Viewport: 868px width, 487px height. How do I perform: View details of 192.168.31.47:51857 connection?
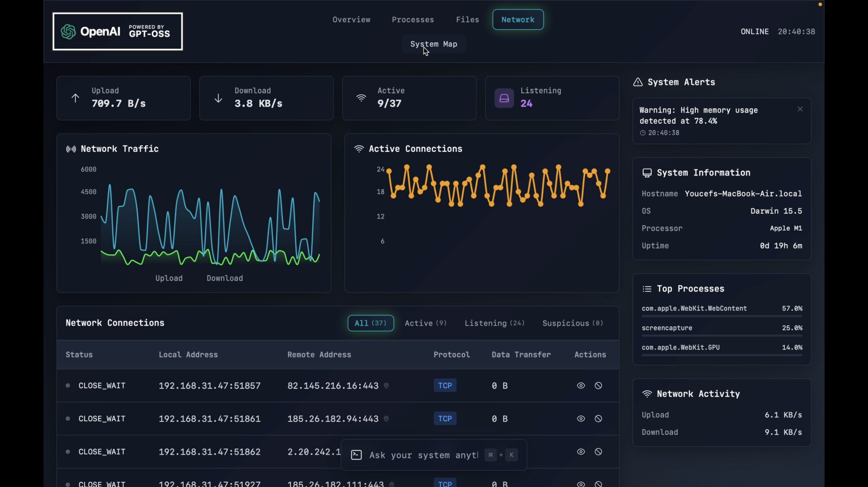pos(581,386)
